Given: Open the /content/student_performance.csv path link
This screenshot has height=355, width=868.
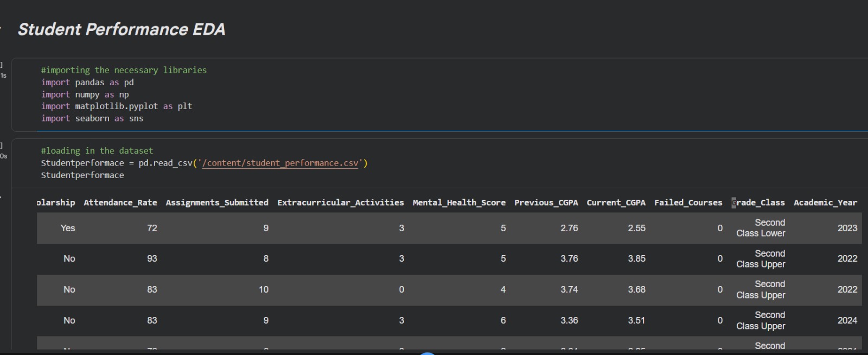Looking at the screenshot, I should pos(280,163).
